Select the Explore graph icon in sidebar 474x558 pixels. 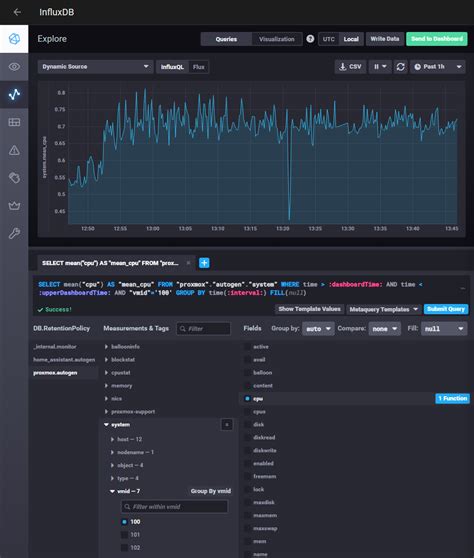pos(14,94)
